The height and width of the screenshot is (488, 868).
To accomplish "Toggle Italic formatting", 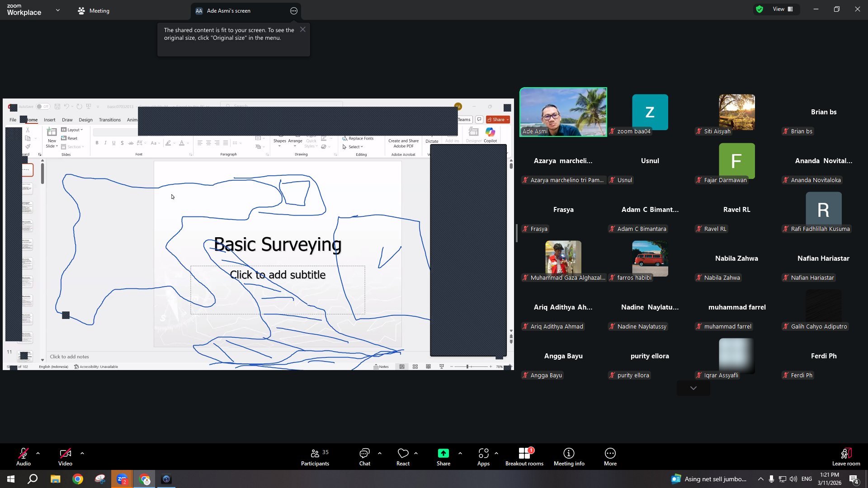I will (x=105, y=143).
